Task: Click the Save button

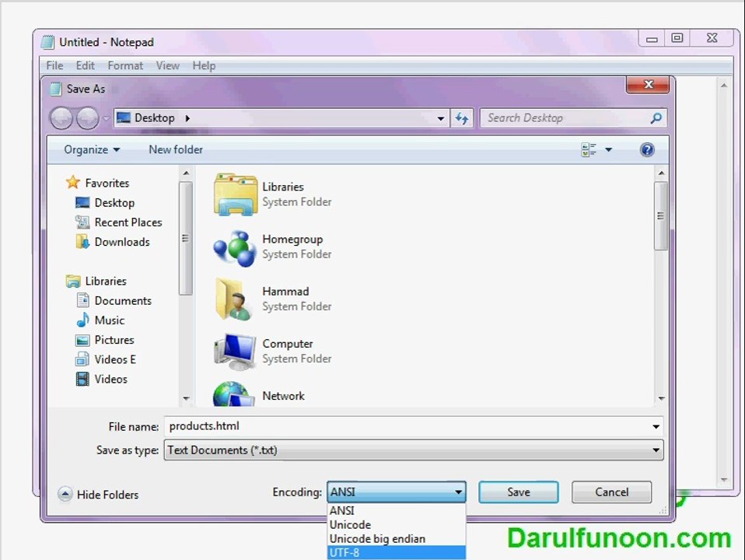Action: (519, 492)
